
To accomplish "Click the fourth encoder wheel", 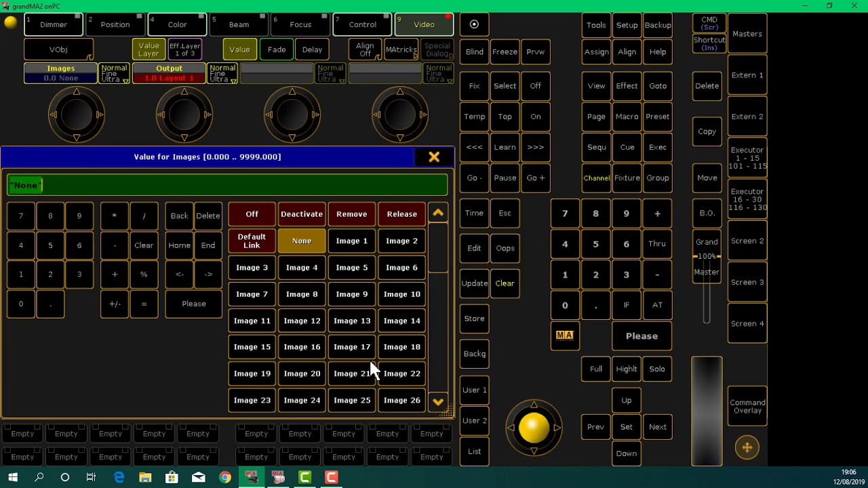I will click(400, 115).
